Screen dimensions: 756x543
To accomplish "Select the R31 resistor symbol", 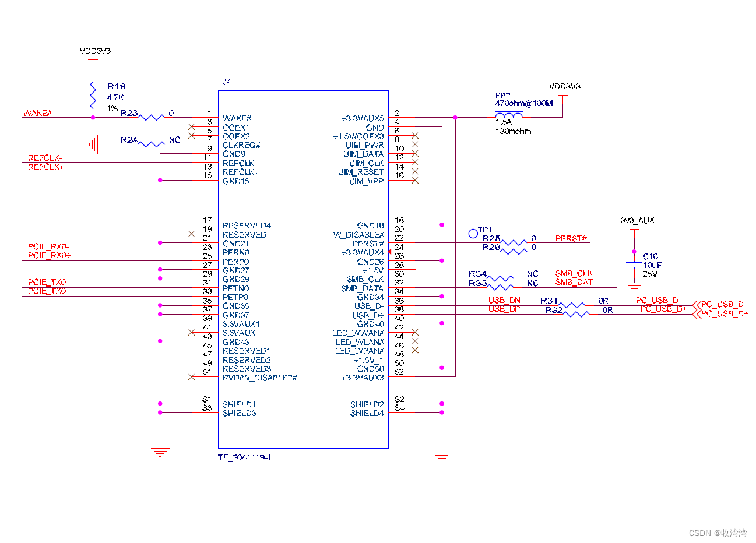I will tap(572, 305).
